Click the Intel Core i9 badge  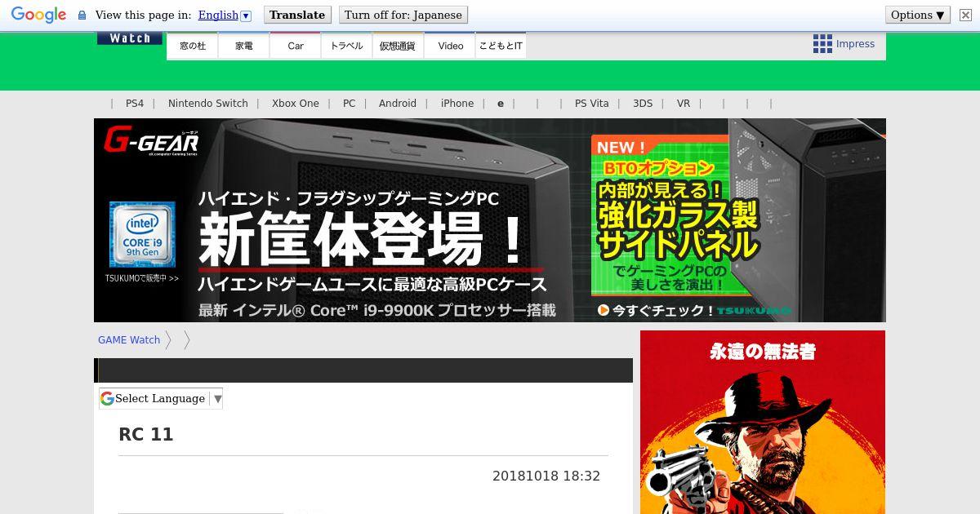click(x=143, y=235)
